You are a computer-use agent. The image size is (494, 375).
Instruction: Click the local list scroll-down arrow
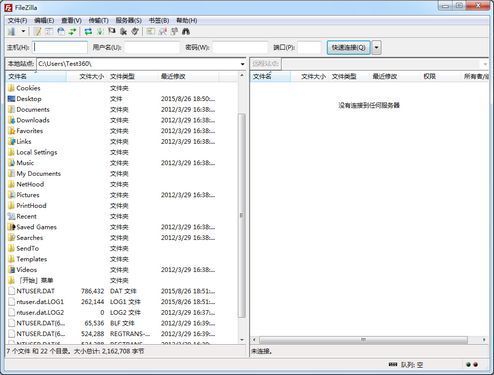(242, 340)
